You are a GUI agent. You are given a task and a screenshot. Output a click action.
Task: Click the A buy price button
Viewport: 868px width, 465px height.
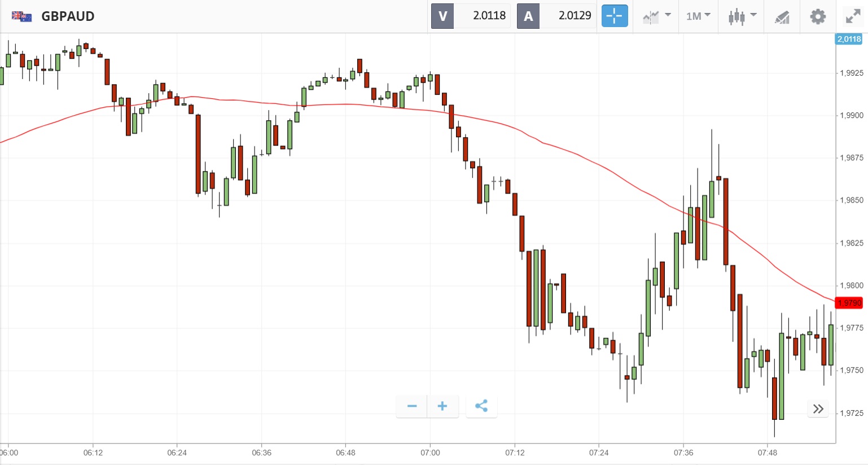[x=528, y=16]
